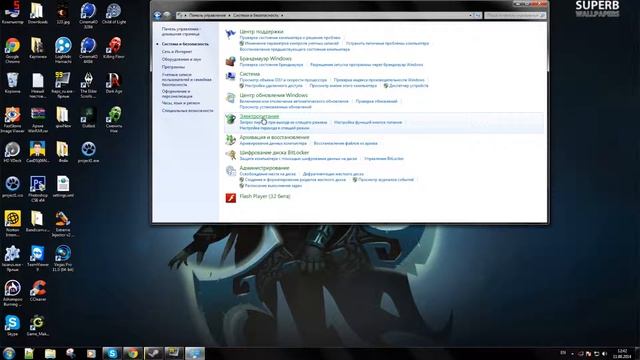The image size is (640, 360).
Task: Select Оборудование и звук in the sidebar
Action: (x=181, y=60)
